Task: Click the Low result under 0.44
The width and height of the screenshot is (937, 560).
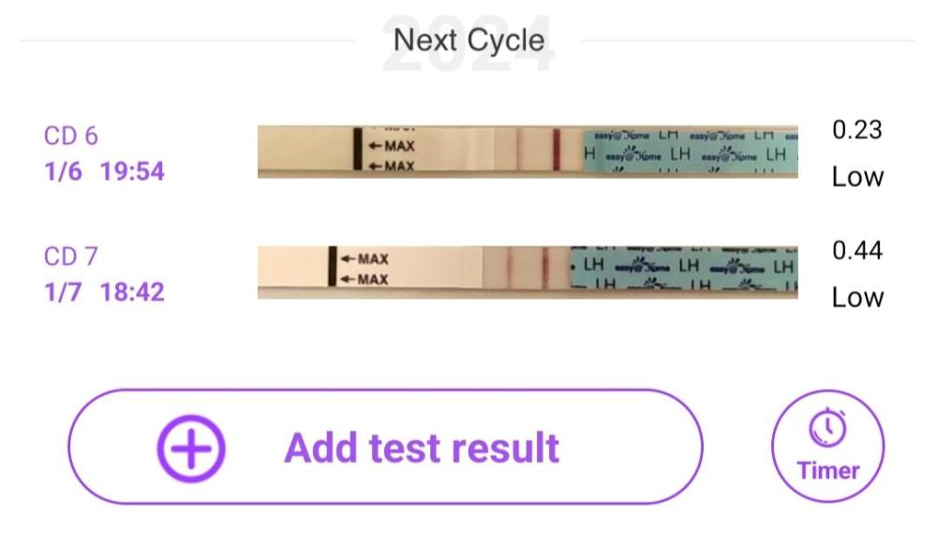Action: (857, 297)
